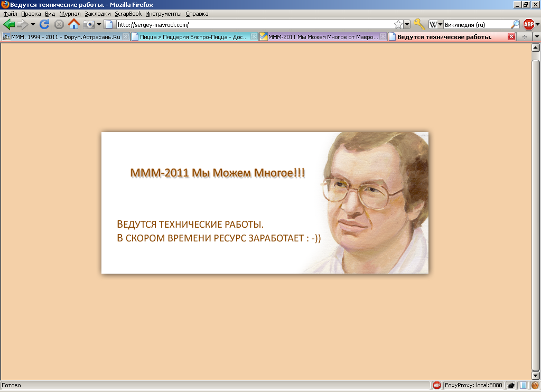Click the Adblock Plus status bar icon
The image size is (541, 392).
pos(437,385)
